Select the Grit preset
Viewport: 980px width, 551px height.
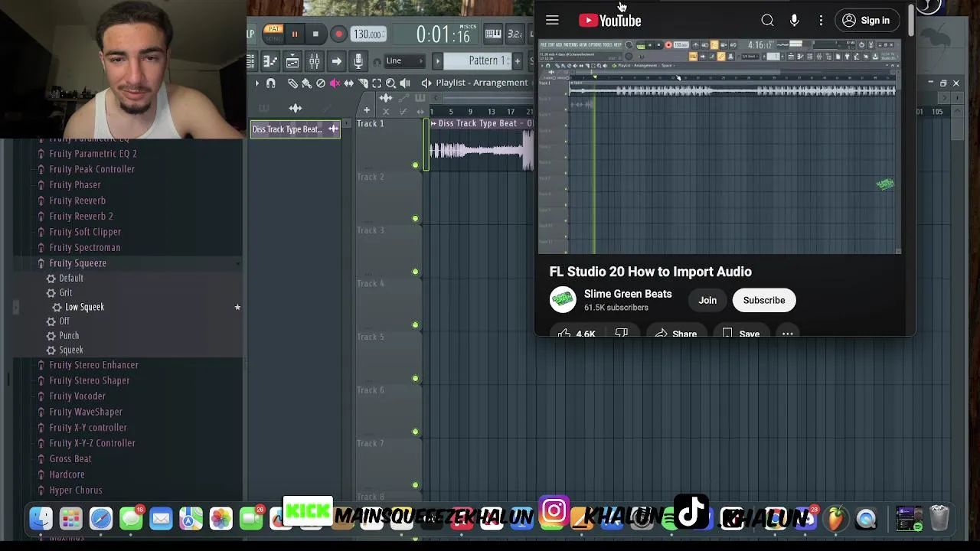[66, 292]
